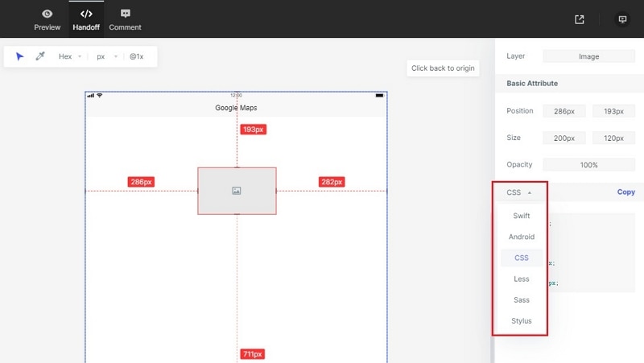Open the Hex color format dropdown
Screen dimensions: 644x363
tap(70, 57)
